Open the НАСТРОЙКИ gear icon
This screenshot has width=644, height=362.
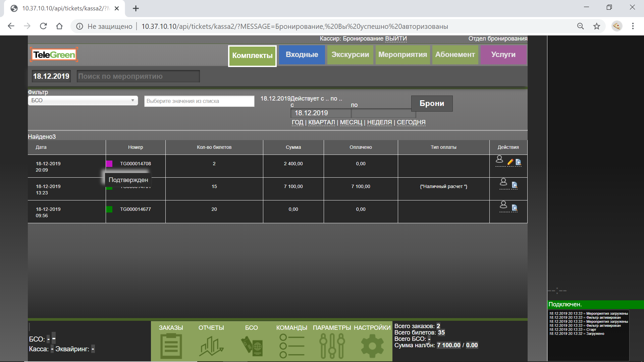372,346
